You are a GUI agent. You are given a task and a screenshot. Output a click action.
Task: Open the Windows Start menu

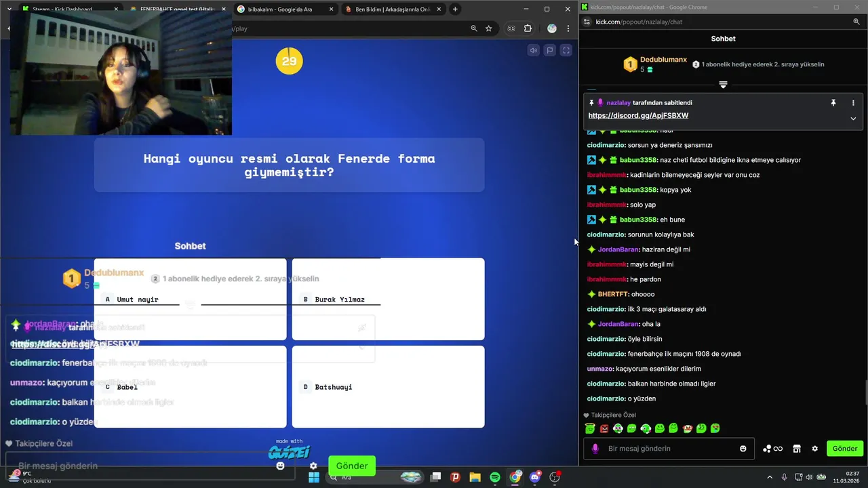pos(314,477)
